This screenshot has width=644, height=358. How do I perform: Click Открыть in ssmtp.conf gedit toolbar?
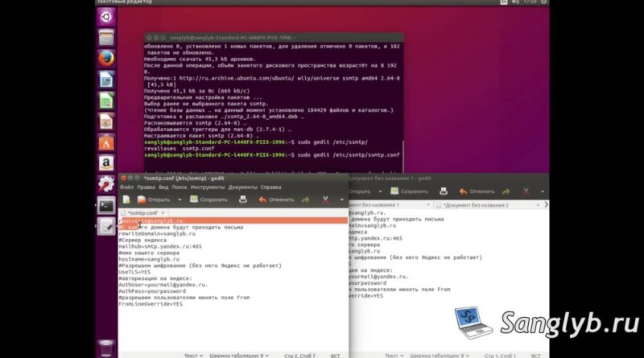(154, 200)
